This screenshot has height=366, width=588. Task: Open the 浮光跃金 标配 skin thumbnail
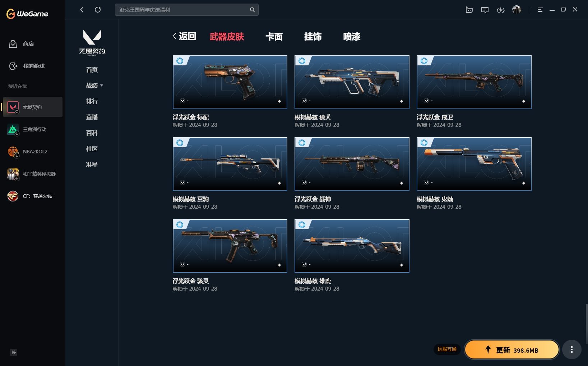pos(230,82)
